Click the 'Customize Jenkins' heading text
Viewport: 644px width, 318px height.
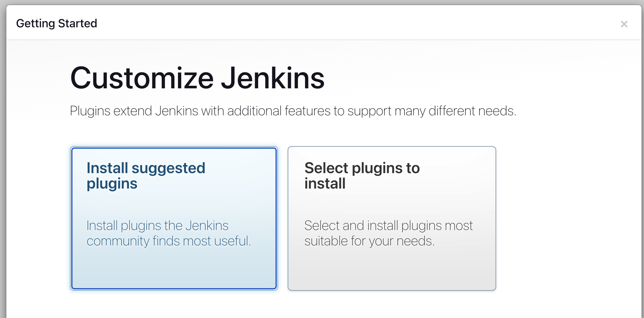pyautogui.click(x=197, y=78)
